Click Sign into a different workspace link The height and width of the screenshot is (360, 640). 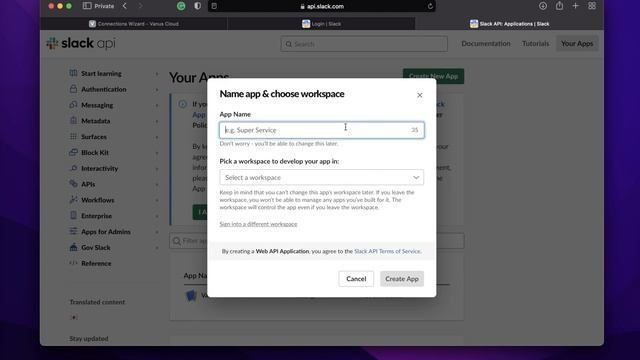click(258, 224)
